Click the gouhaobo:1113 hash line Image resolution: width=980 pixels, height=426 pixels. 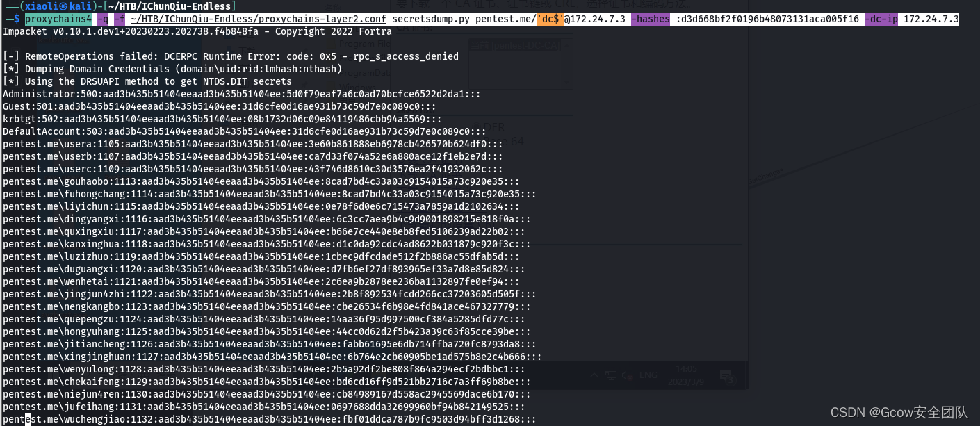click(261, 181)
